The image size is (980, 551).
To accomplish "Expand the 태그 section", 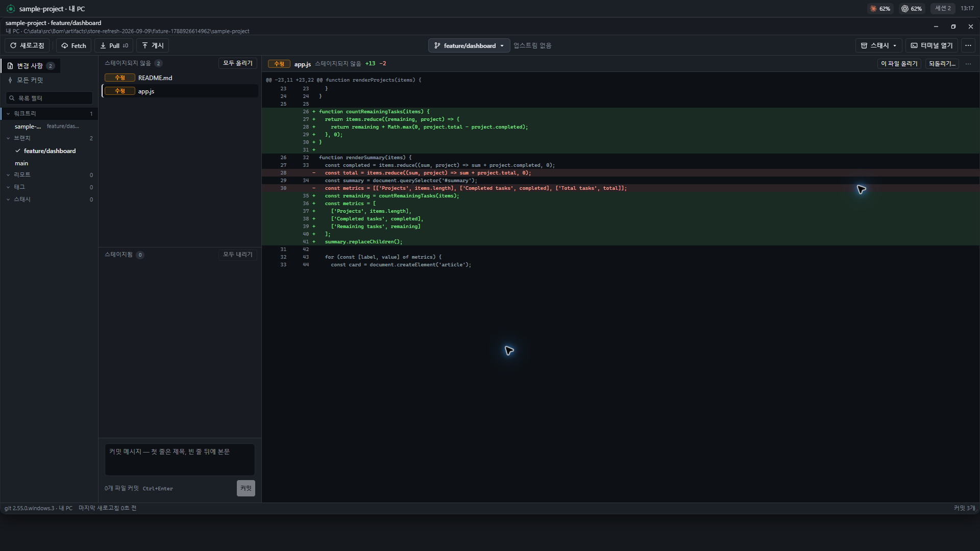I will pyautogui.click(x=49, y=187).
